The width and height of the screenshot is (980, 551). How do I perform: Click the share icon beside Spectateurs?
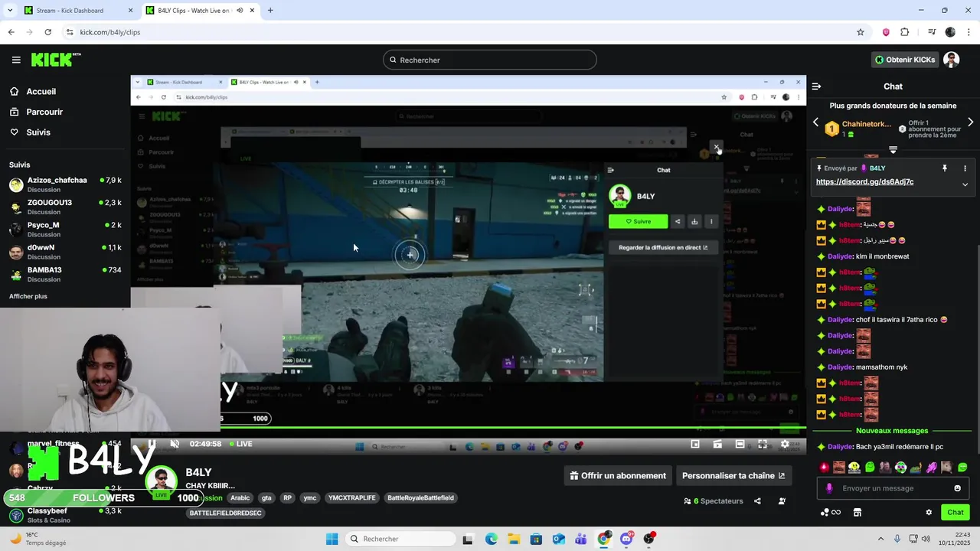(757, 501)
